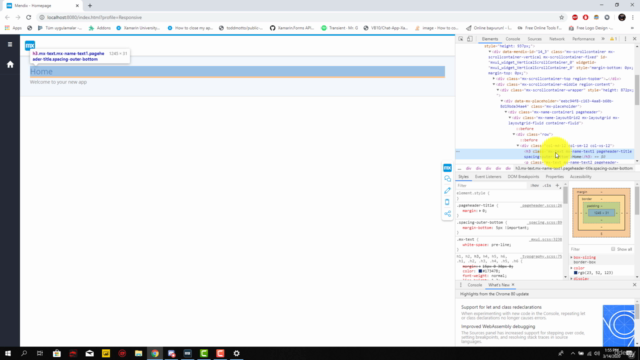Toggle the DevTools device toolbar icon
640x360 pixels.
coord(470,39)
